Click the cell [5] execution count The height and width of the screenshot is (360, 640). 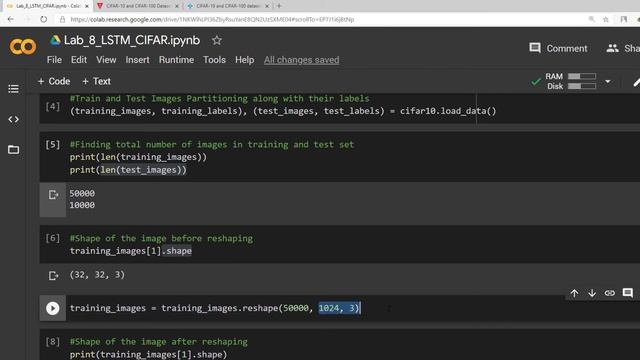pyautogui.click(x=53, y=144)
